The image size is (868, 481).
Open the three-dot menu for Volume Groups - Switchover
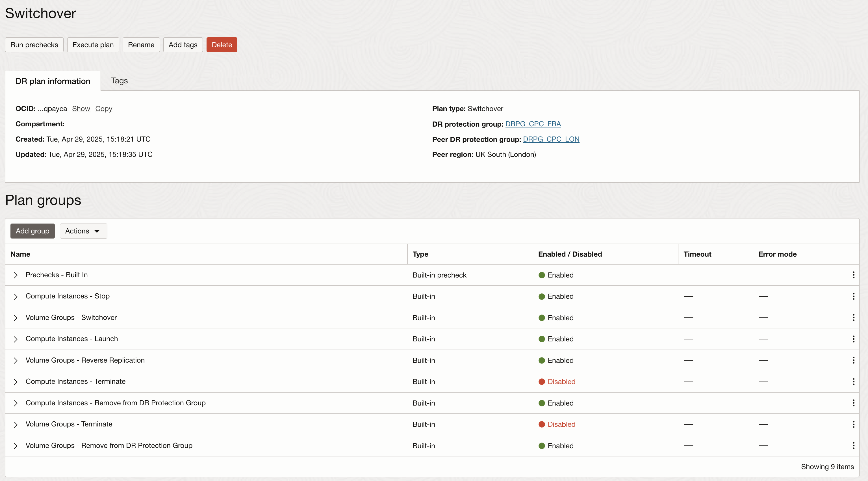point(854,317)
